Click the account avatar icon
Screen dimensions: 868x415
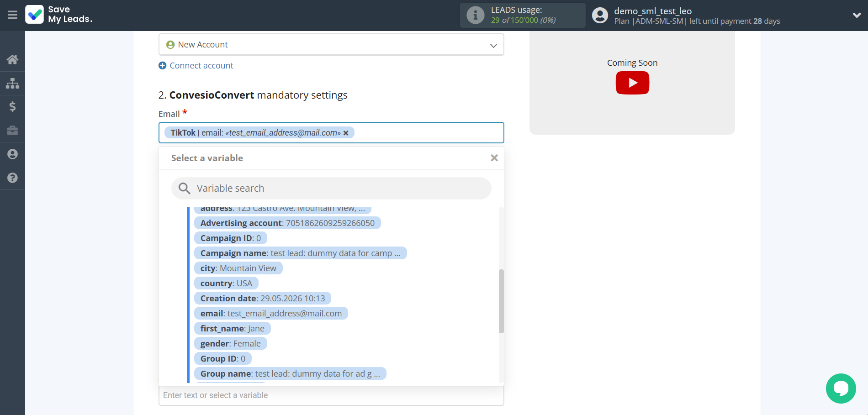point(600,16)
